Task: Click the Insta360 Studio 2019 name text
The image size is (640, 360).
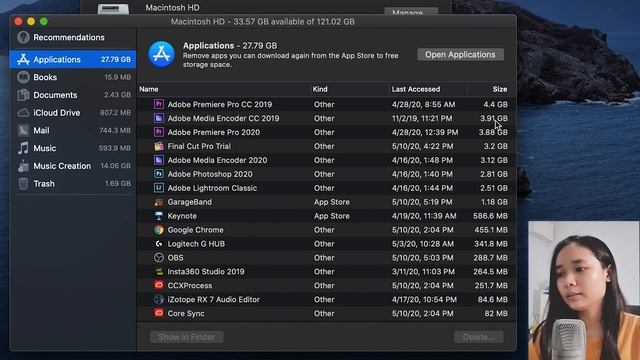Action: point(206,271)
